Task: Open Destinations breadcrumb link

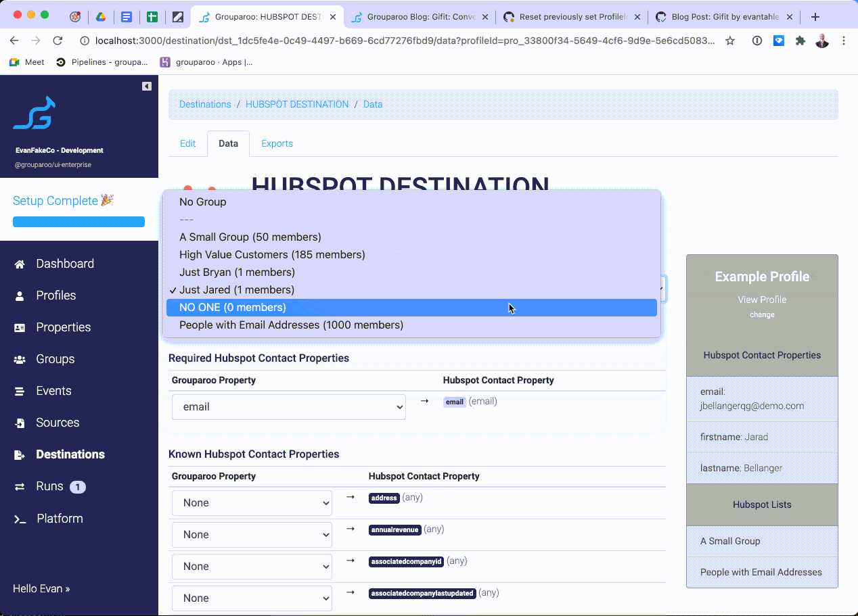Action: 205,104
